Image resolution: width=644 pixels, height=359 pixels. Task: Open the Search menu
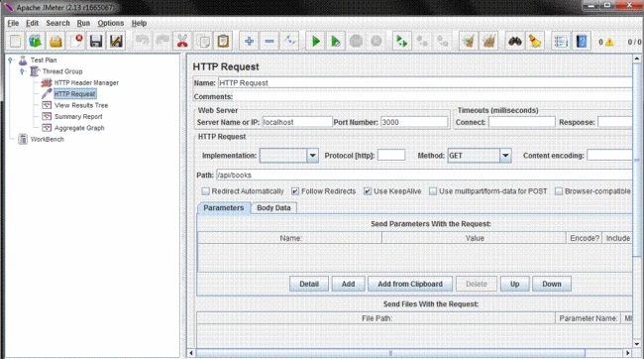click(57, 23)
